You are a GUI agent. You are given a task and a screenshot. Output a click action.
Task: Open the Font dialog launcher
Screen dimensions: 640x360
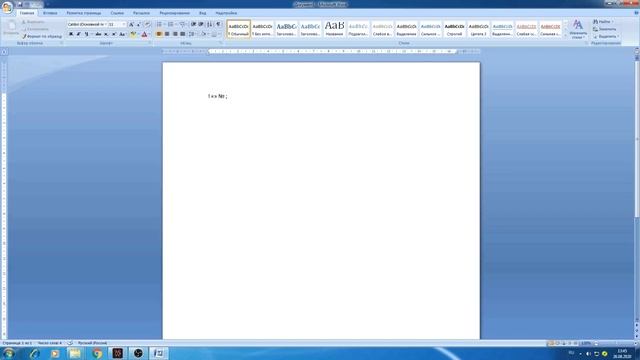[x=149, y=43]
